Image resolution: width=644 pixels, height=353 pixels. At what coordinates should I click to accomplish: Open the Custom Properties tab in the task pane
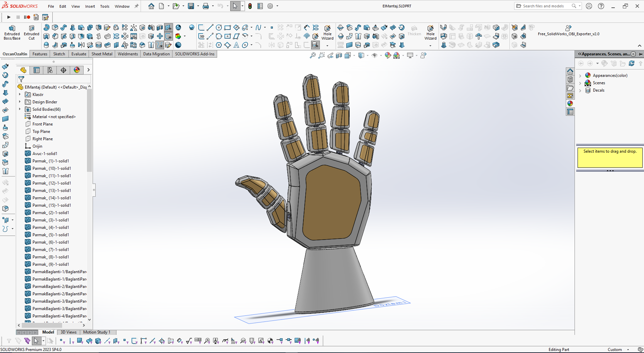pyautogui.click(x=570, y=112)
